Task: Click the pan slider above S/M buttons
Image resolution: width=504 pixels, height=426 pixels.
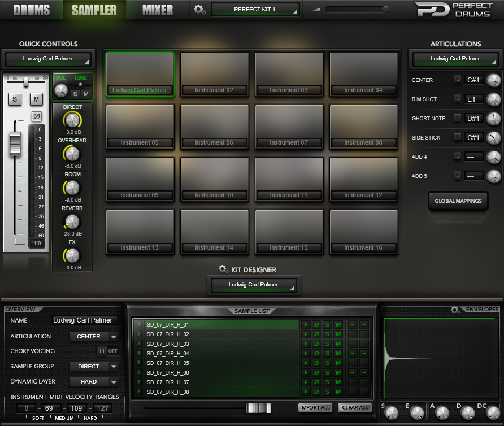Action: tap(26, 82)
